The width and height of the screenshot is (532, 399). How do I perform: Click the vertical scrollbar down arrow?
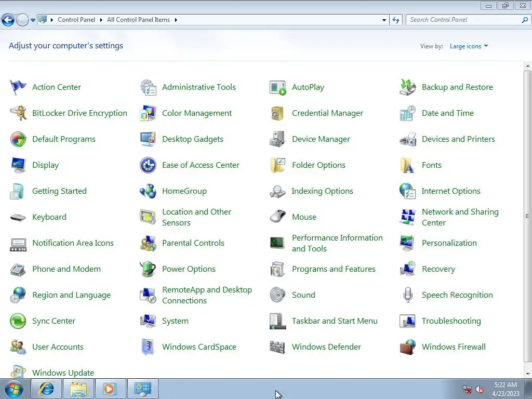[528, 374]
